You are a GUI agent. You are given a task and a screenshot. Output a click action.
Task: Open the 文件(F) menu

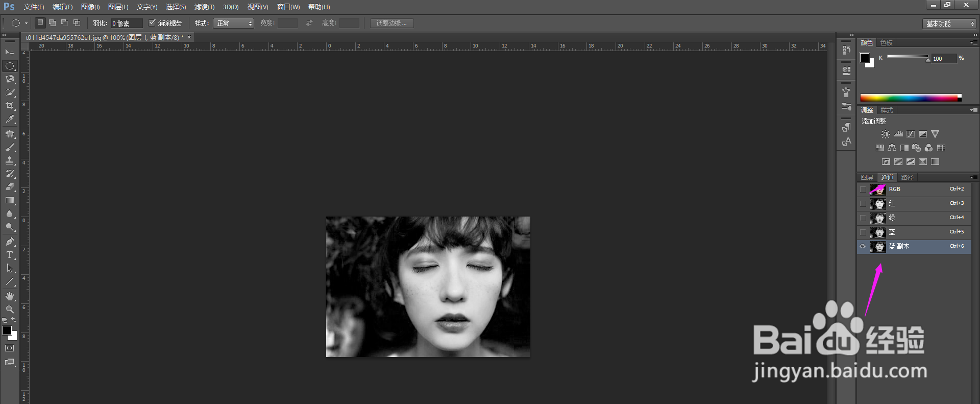click(34, 7)
